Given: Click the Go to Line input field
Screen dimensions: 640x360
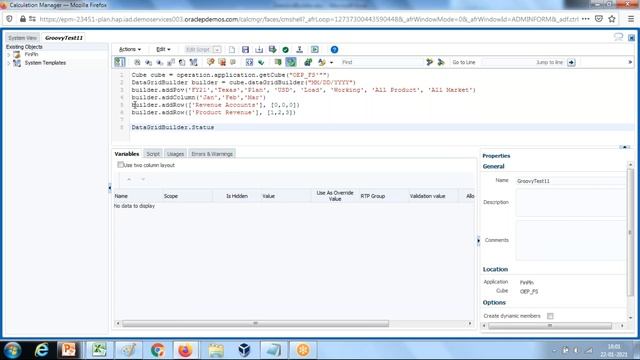Looking at the screenshot, I should pos(524,62).
